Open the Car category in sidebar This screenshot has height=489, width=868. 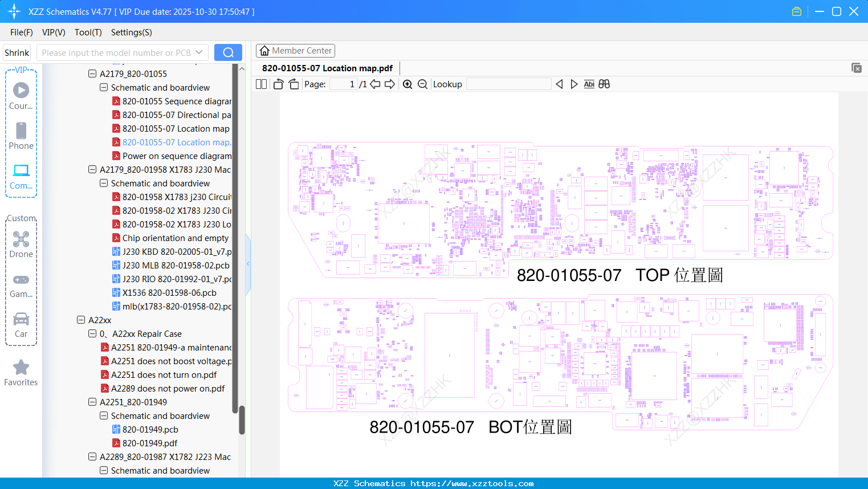[x=21, y=325]
